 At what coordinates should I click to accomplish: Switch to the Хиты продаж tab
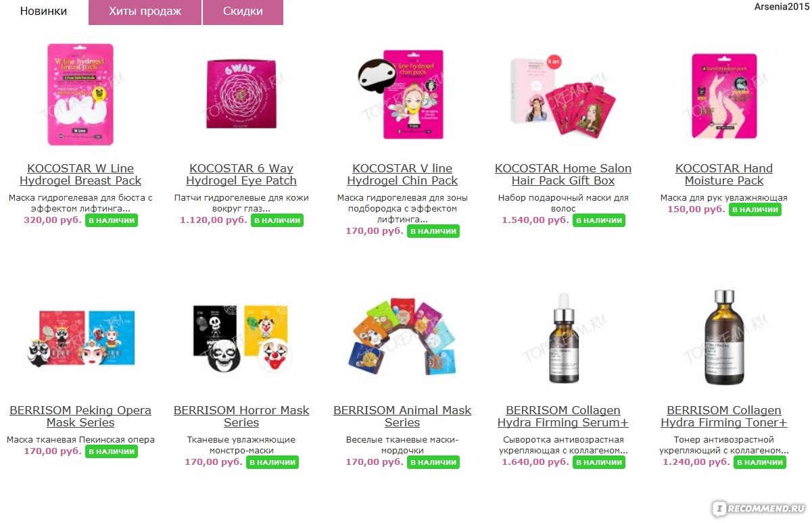point(145,11)
